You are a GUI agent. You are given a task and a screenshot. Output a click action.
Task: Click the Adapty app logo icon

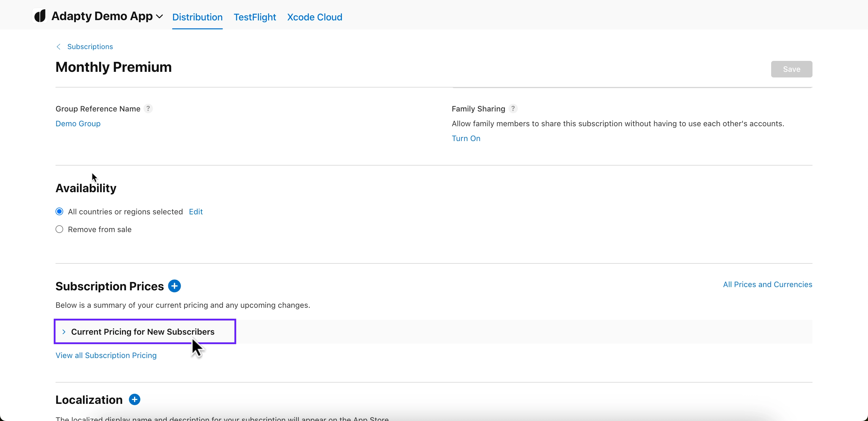click(x=40, y=16)
